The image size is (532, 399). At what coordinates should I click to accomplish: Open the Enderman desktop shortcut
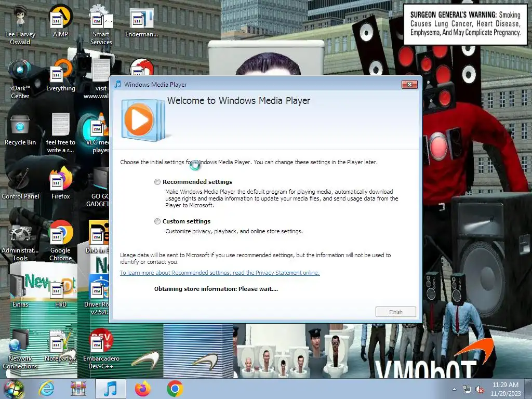coord(141,22)
